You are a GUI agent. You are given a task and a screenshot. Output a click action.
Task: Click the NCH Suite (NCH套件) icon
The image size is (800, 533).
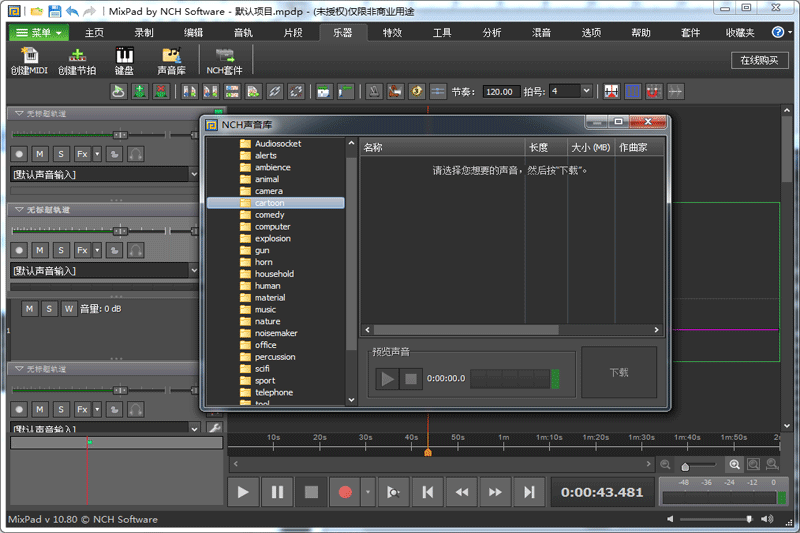(224, 61)
